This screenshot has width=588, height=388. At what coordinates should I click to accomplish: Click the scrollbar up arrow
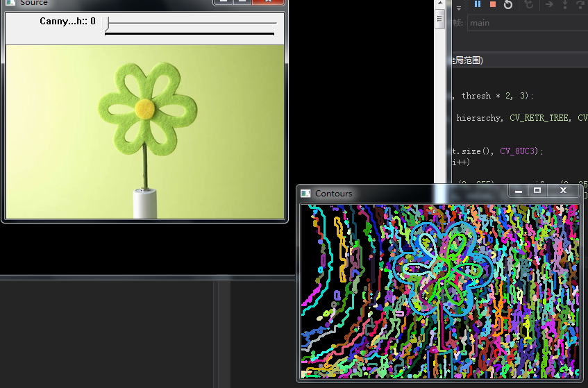click(x=440, y=3)
